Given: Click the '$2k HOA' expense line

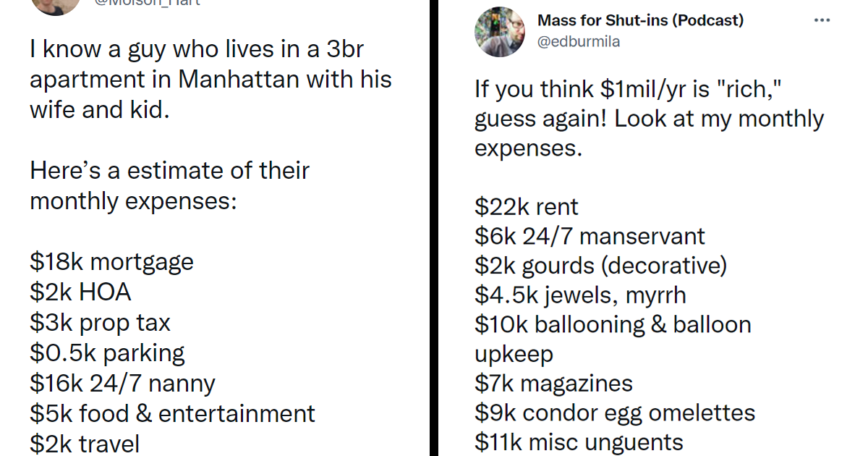Looking at the screenshot, I should click(80, 292).
